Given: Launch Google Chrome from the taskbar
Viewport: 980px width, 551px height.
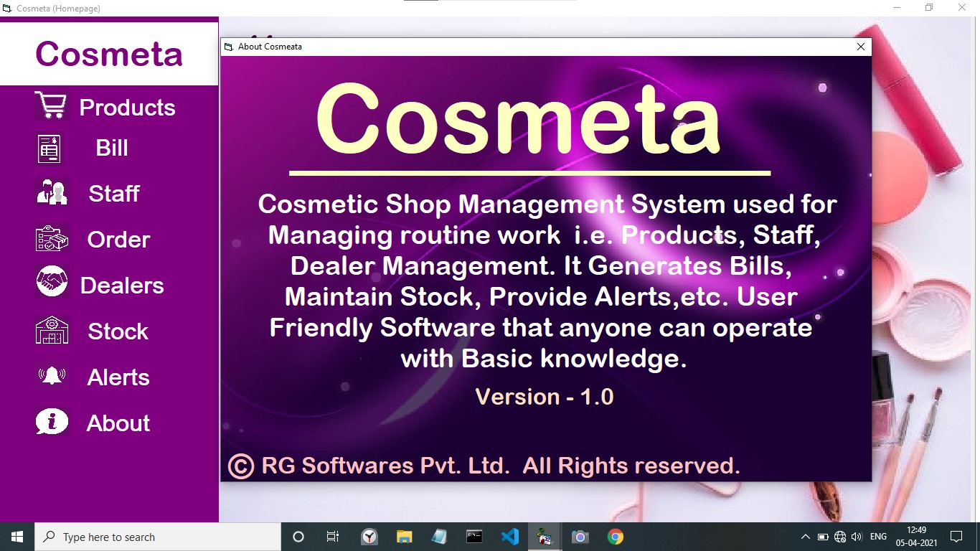Looking at the screenshot, I should point(615,536).
